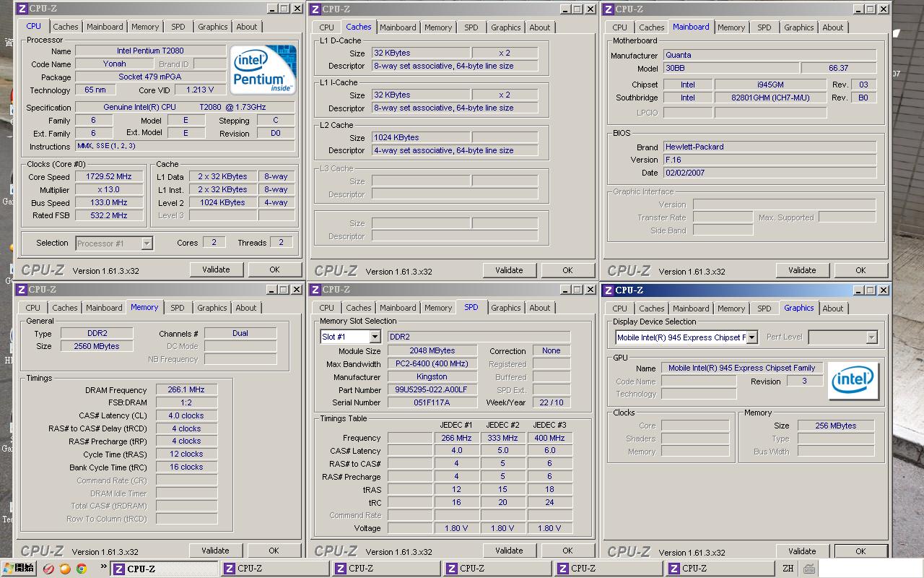Click the Intel logo in the GPU section
924x578 pixels.
(853, 381)
